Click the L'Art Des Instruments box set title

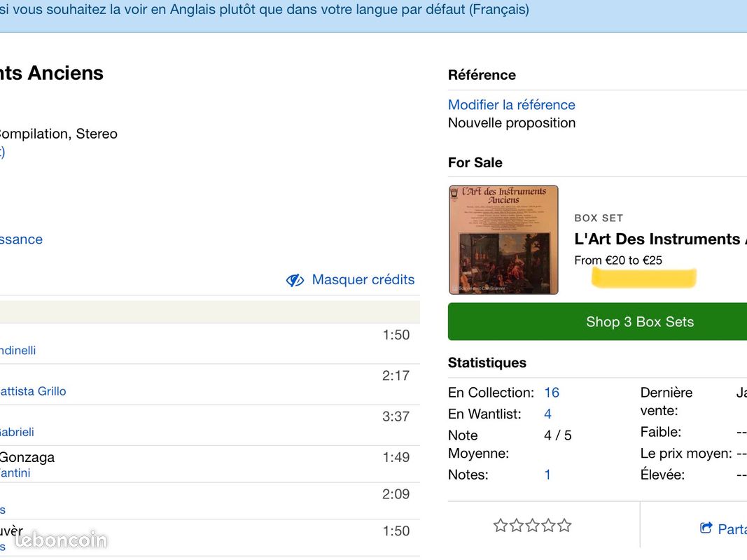point(660,239)
